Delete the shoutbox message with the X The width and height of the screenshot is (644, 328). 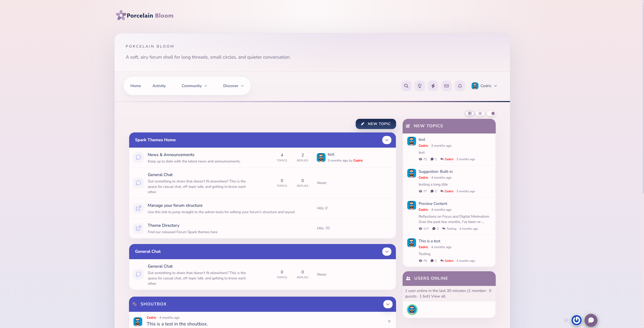pyautogui.click(x=389, y=321)
